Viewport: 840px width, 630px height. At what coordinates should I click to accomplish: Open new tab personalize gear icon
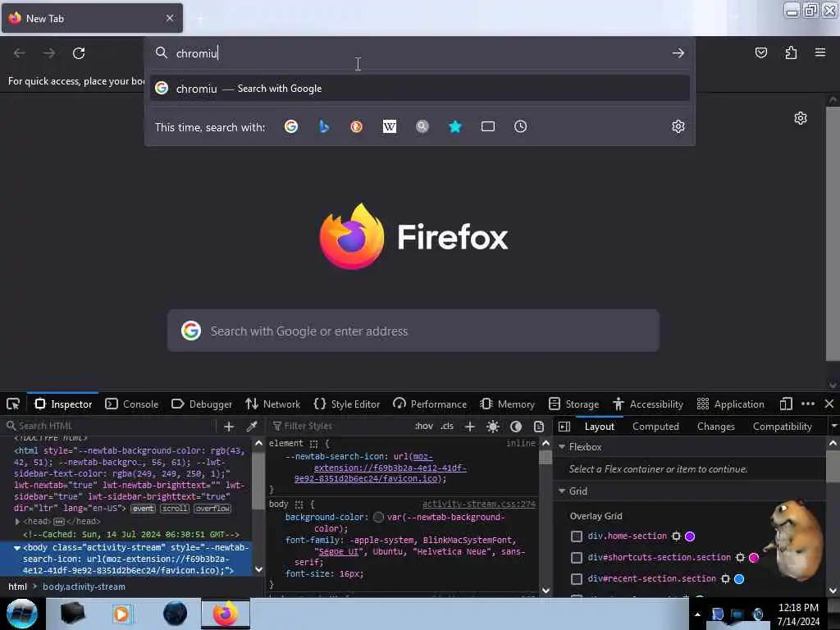801,118
